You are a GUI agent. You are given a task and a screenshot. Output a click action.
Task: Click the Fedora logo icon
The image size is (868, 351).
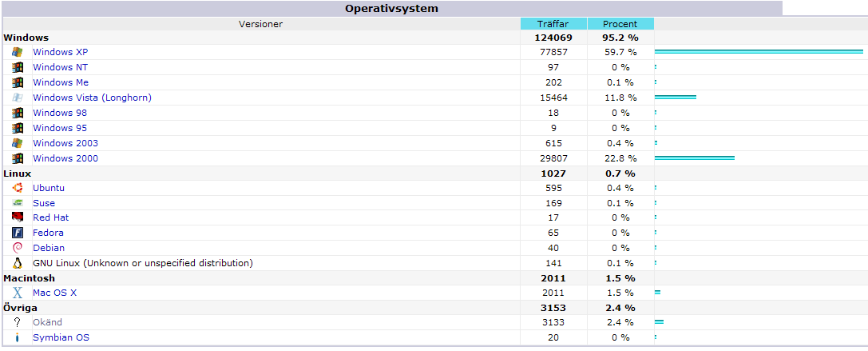[17, 233]
